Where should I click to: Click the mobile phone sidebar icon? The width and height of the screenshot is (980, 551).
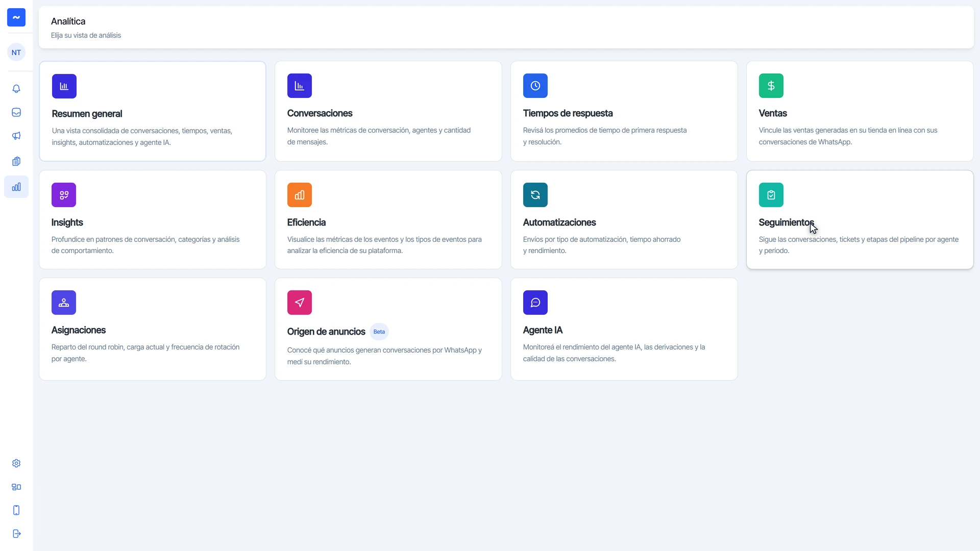[16, 510]
